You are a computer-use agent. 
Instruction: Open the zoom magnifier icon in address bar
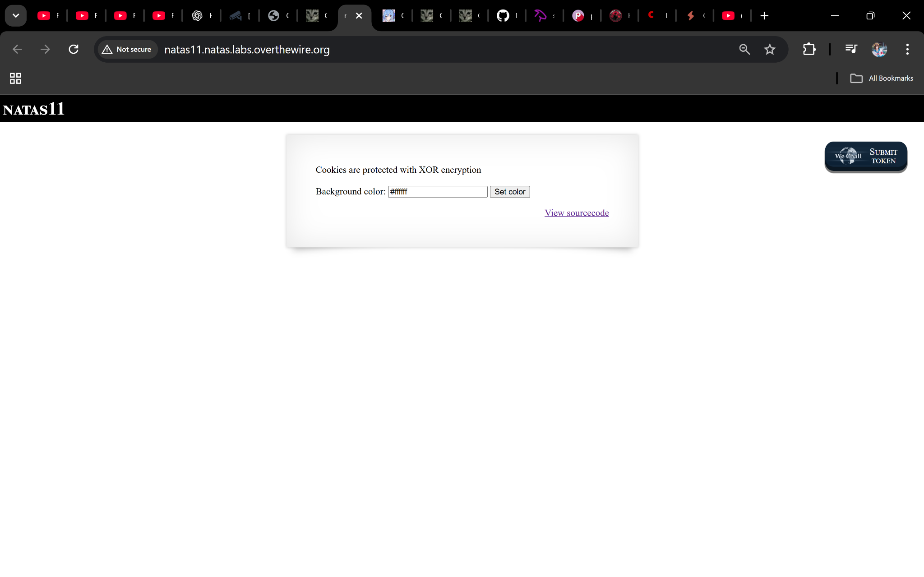click(744, 49)
